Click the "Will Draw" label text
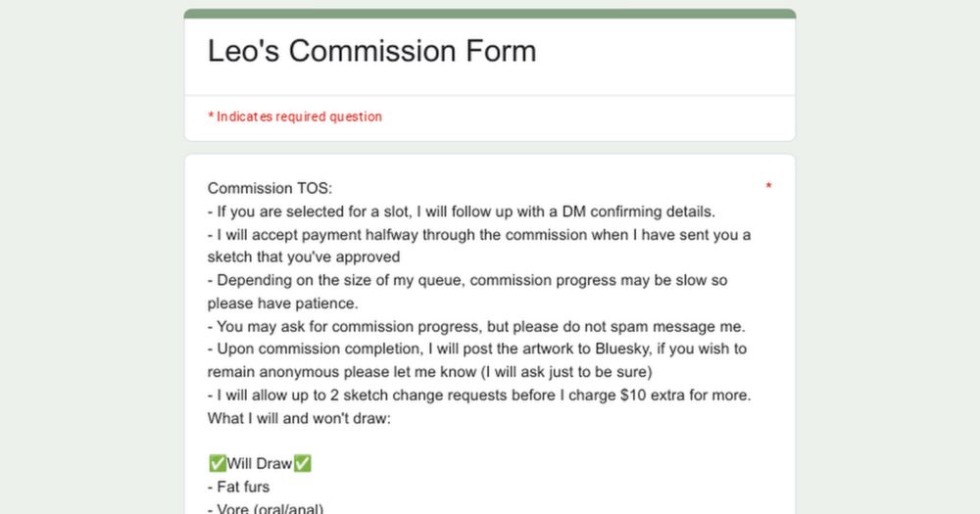 pos(260,463)
